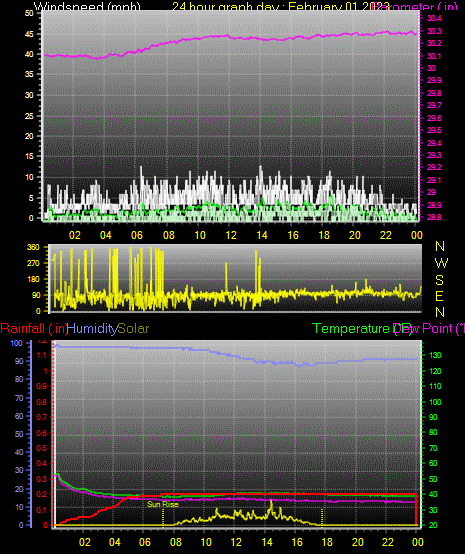Click the sunset dotted line near hour 18
This screenshot has height=554, width=465.
tap(322, 517)
